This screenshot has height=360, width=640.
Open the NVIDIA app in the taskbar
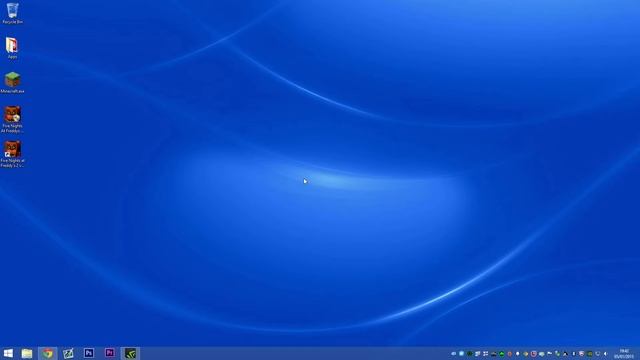point(130,353)
